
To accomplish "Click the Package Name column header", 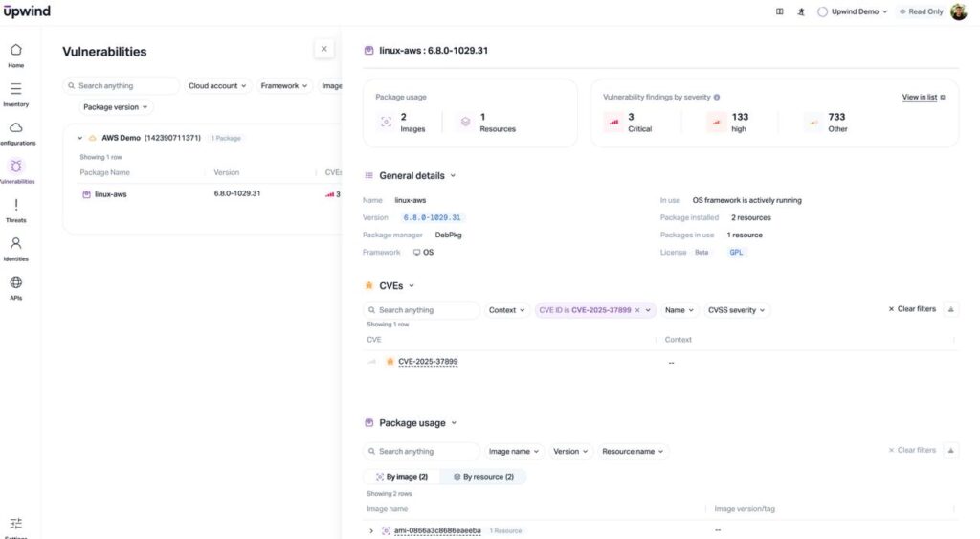I will point(104,172).
